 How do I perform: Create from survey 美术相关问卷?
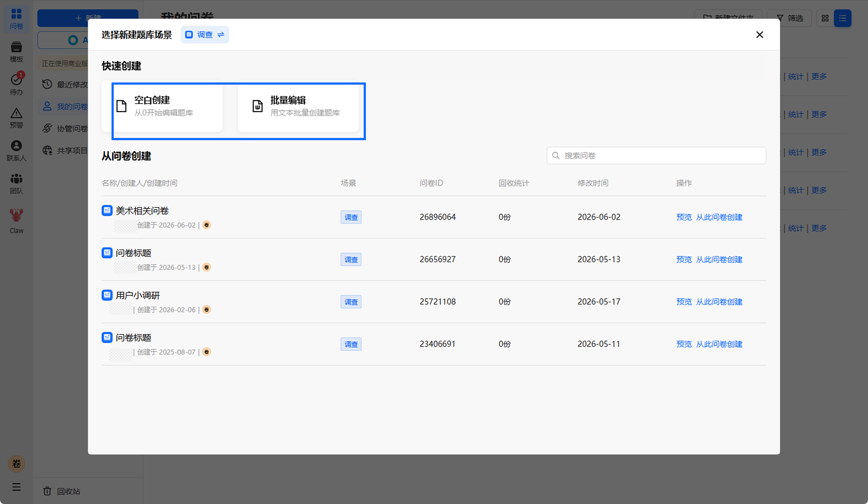(x=719, y=217)
